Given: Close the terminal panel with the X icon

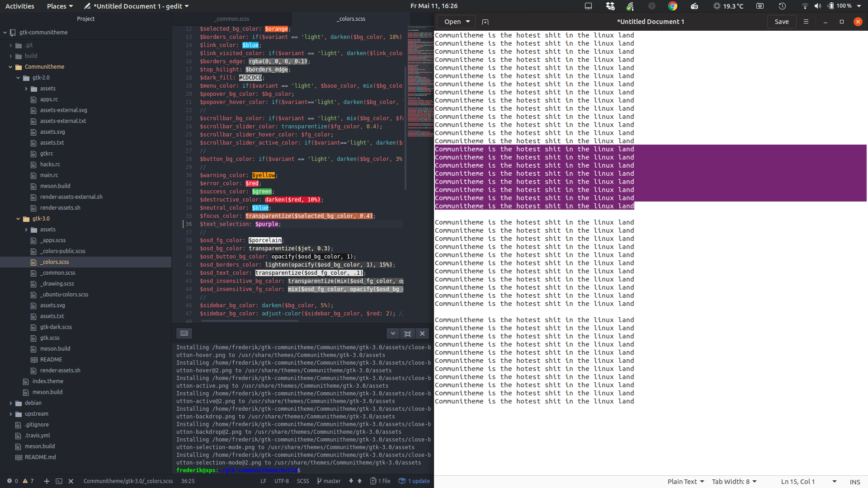Looking at the screenshot, I should click(x=422, y=333).
